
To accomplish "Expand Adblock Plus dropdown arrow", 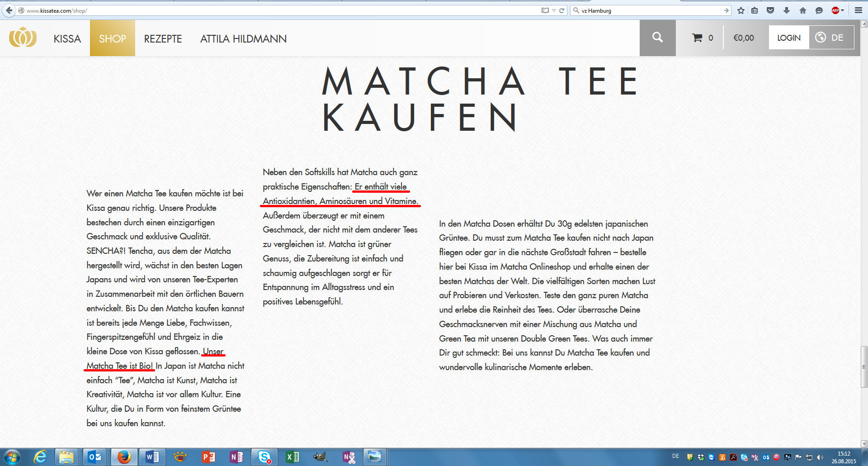I will click(x=842, y=10).
